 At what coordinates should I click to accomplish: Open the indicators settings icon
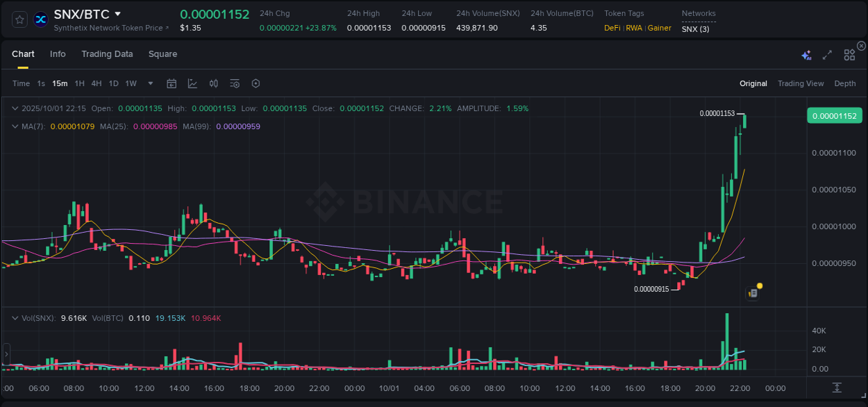[x=234, y=83]
